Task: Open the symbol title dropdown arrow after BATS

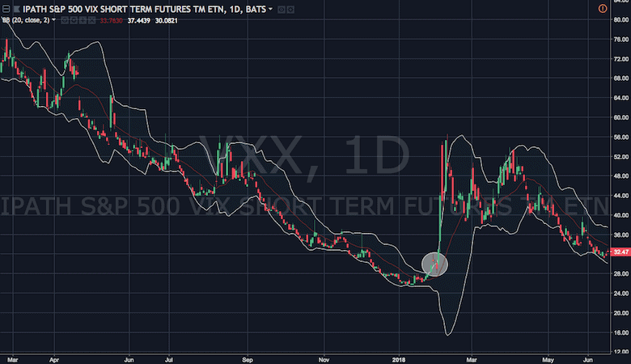Action: tap(270, 9)
